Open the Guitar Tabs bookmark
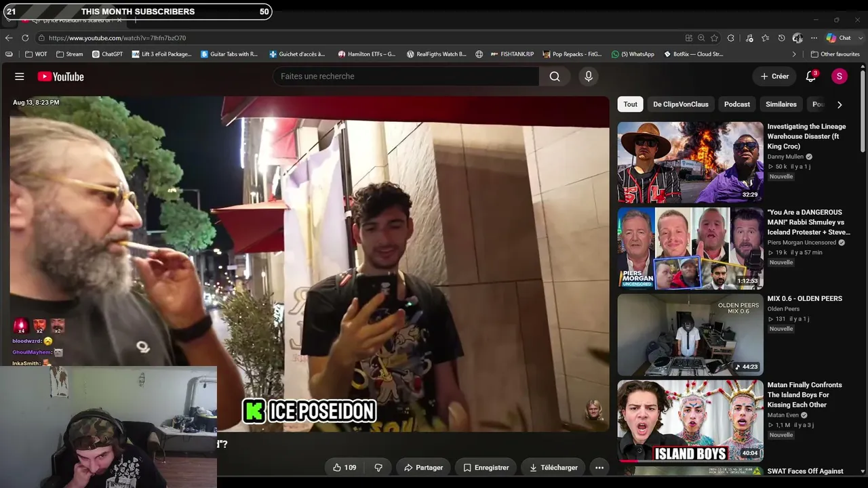This screenshot has width=868, height=488. pyautogui.click(x=229, y=54)
